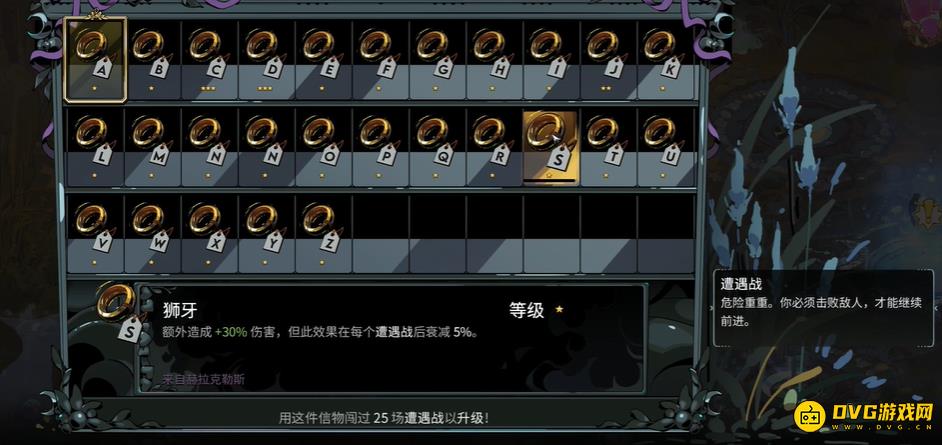Viewport: 942px width, 445px height.
Task: Select the ring keepsake tagged Q
Action: pos(437,147)
